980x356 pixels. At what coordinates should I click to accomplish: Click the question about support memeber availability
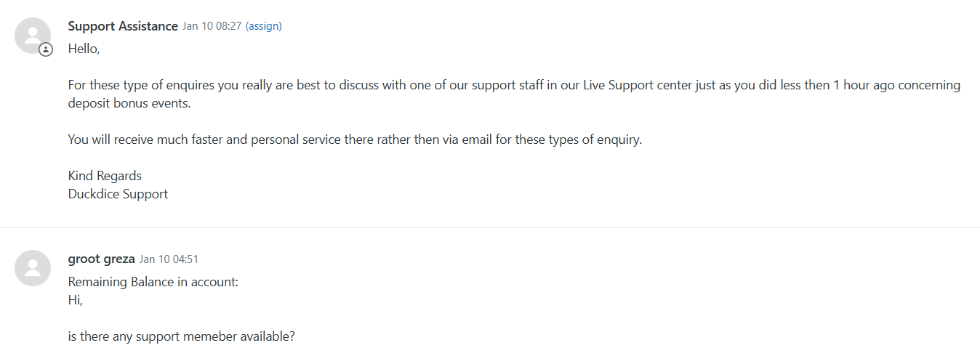[x=182, y=337]
